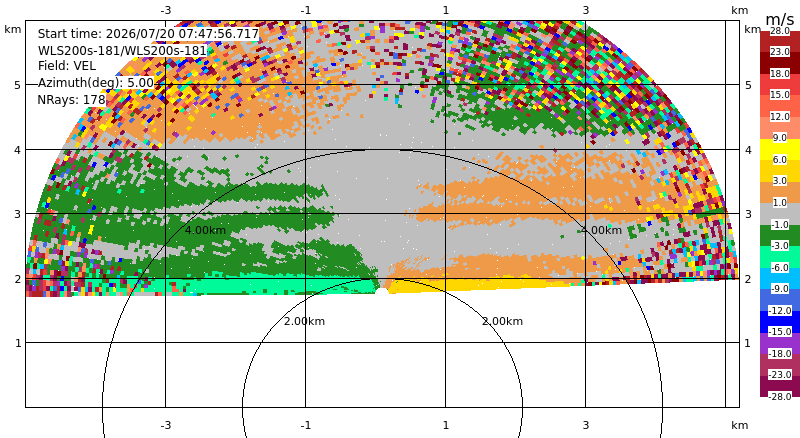Click the left axis tick label 5

tap(18, 85)
